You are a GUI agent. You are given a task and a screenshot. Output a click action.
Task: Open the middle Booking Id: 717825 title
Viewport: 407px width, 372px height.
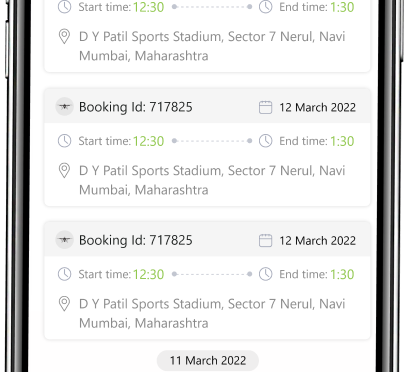(x=136, y=107)
